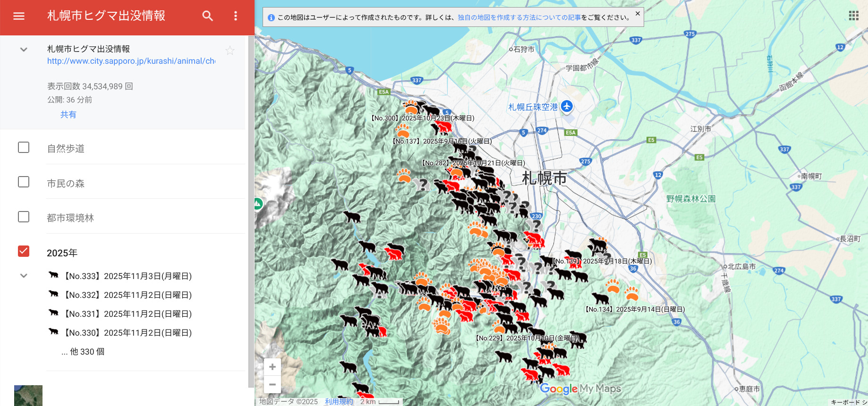
Task: Zoom in on the map
Action: 272,367
